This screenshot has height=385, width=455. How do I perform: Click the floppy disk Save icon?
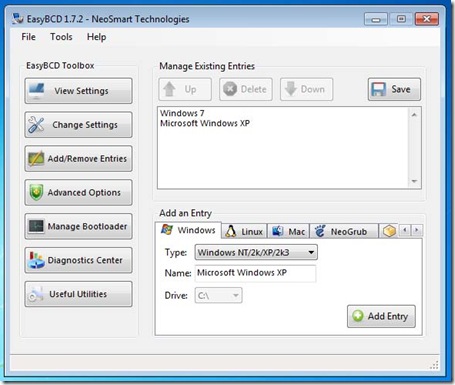(x=379, y=89)
